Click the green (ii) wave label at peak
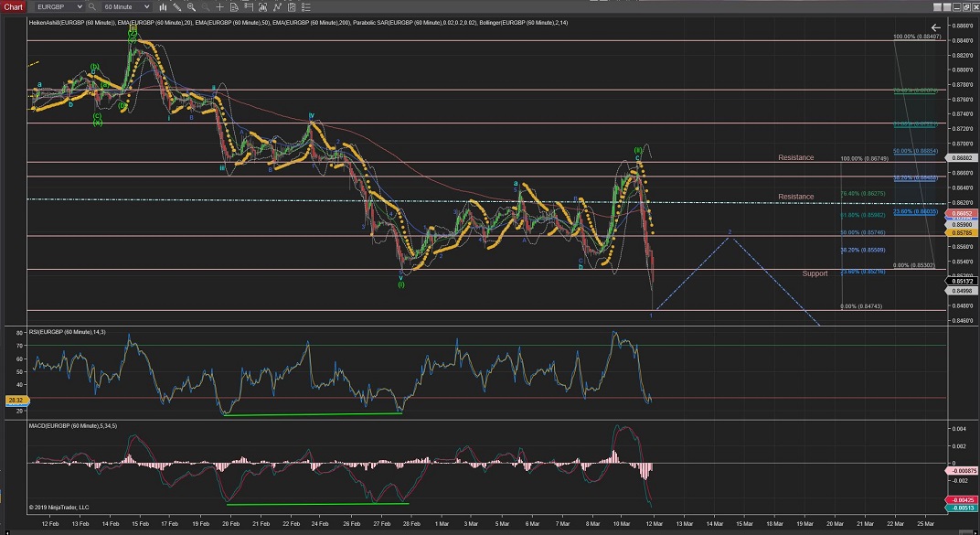The width and height of the screenshot is (980, 535). pyautogui.click(x=637, y=150)
